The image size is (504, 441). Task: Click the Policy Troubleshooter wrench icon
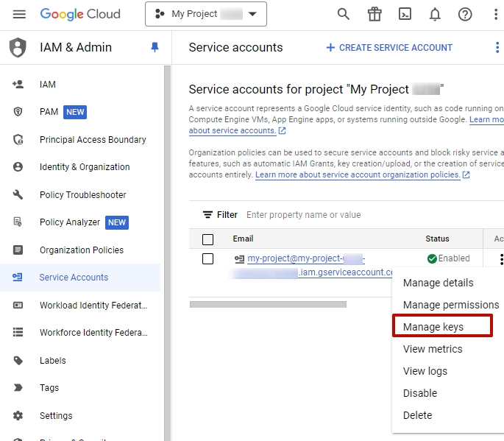click(18, 194)
